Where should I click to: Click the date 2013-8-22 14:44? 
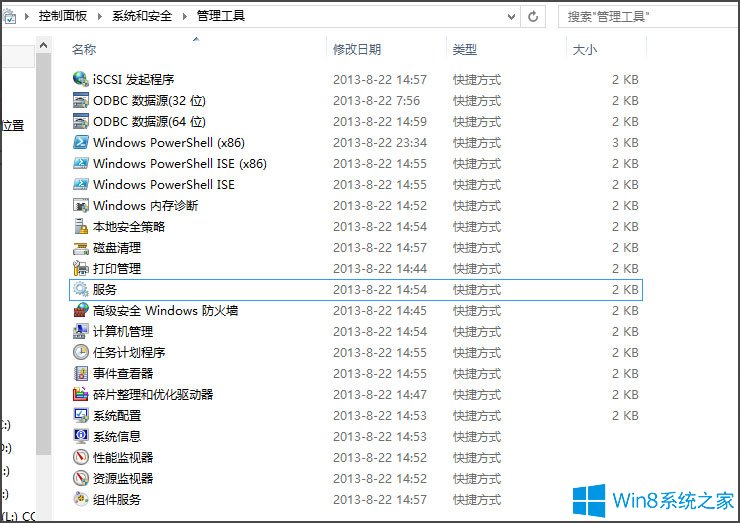[x=380, y=269]
